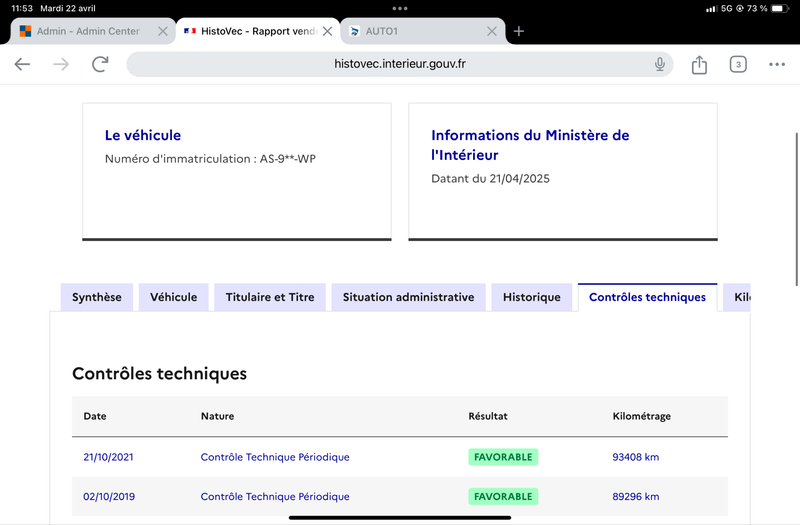Select the Contrôles techniques tab
This screenshot has width=800, height=525.
click(647, 297)
